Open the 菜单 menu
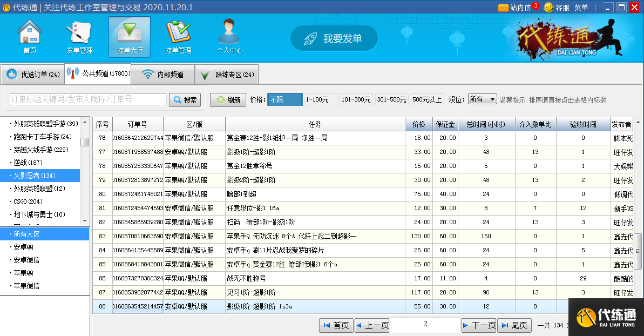Viewport: 644px width, 336px height. [x=581, y=8]
